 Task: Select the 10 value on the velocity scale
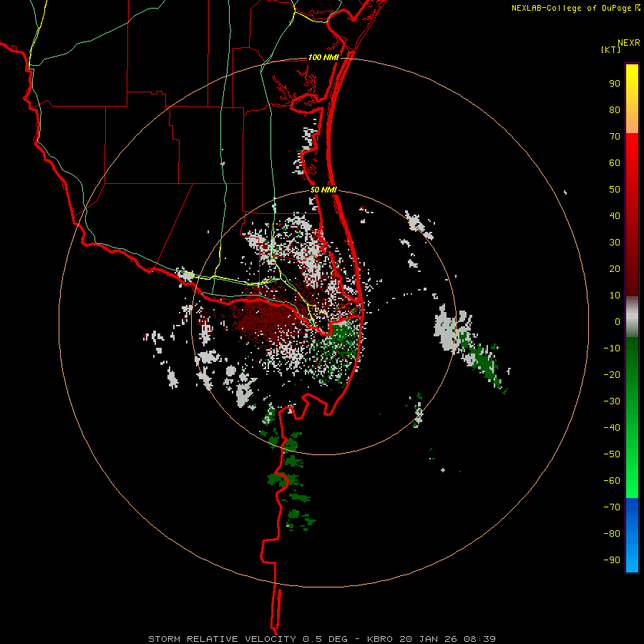pos(615,296)
